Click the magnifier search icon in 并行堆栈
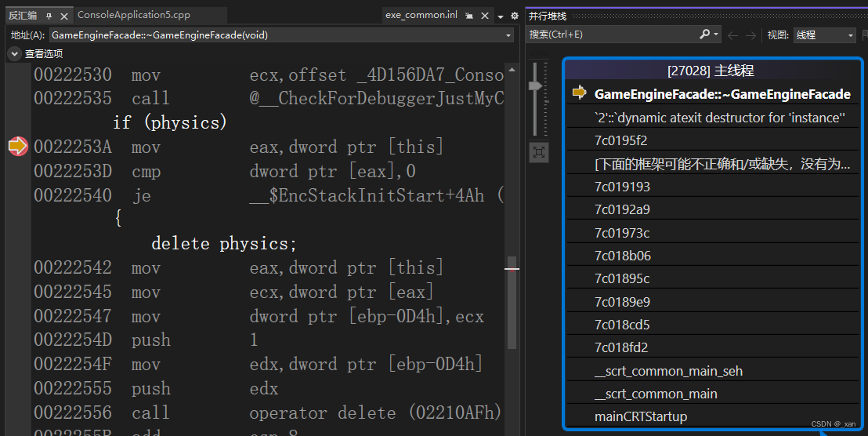 pos(705,35)
